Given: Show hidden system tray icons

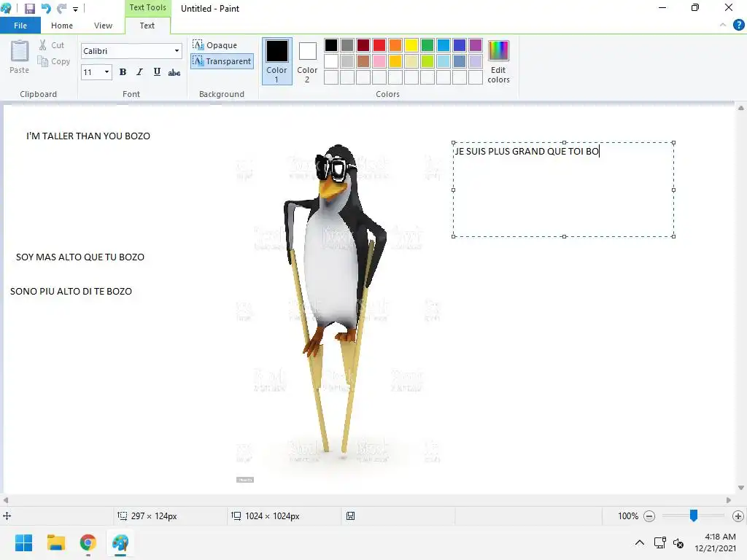Looking at the screenshot, I should pos(639,542).
